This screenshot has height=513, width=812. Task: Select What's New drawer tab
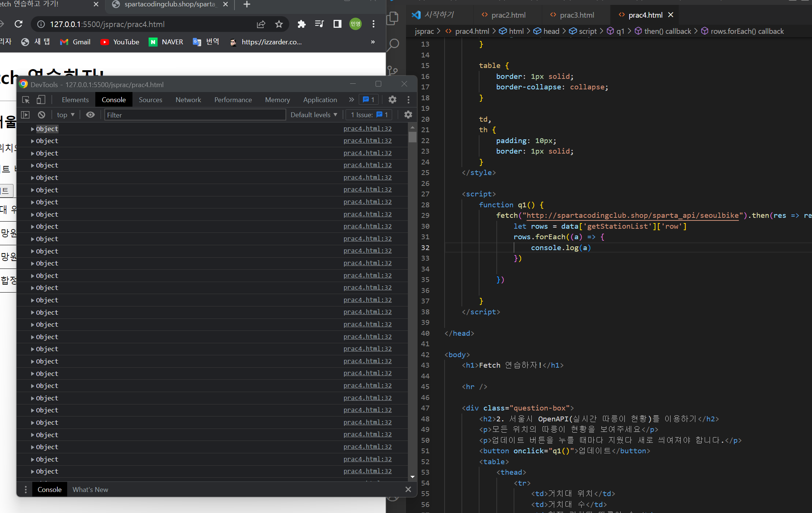tap(90, 489)
